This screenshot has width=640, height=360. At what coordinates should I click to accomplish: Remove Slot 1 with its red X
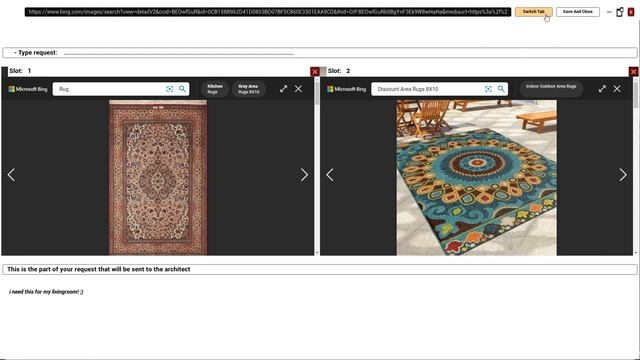314,72
